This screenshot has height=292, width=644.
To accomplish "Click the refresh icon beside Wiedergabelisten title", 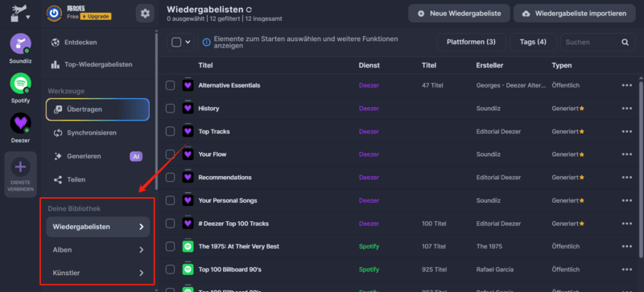I will coord(249,10).
